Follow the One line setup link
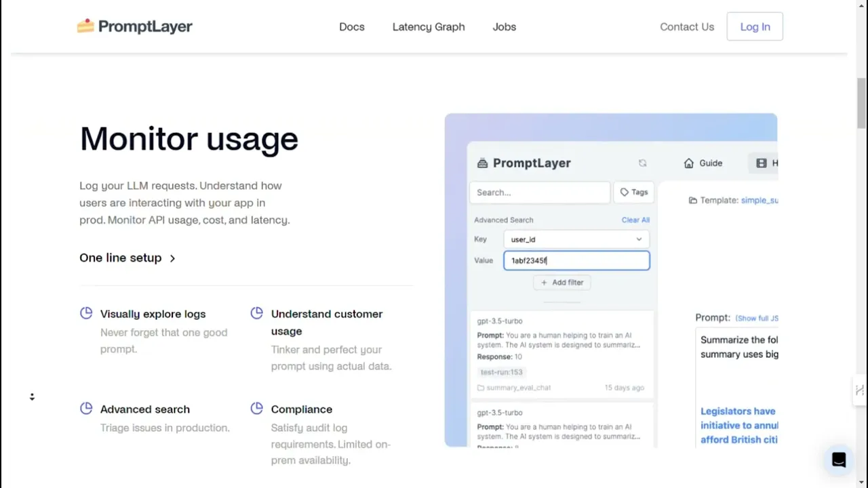Screen dimensions: 868x488 (x=127, y=258)
